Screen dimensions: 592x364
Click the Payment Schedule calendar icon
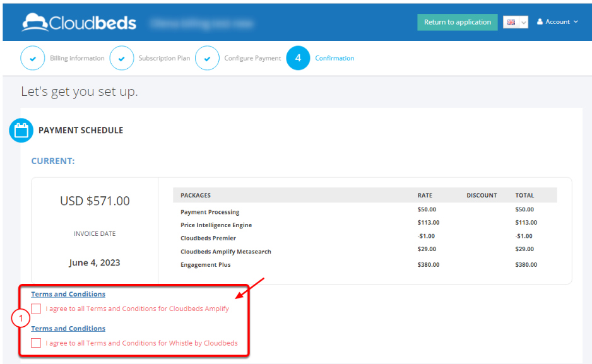(x=21, y=131)
